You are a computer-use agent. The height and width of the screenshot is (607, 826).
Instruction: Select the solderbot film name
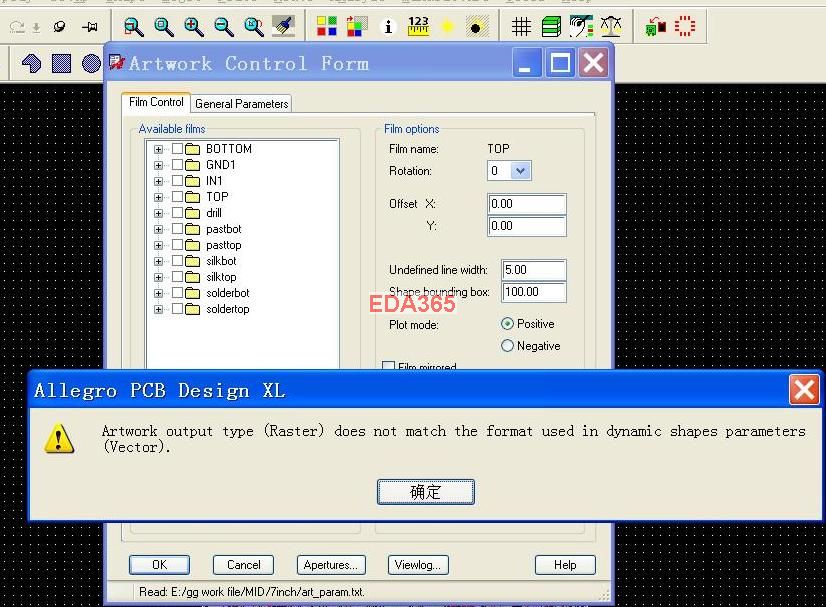(228, 293)
